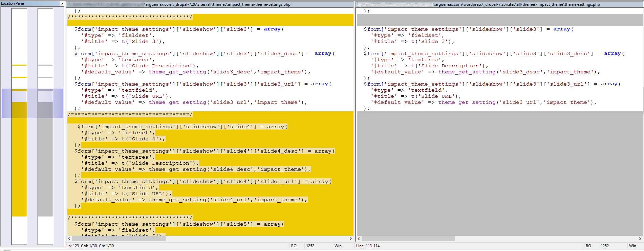Click the large gray block in the Location Pane

pyautogui.click(x=45, y=159)
